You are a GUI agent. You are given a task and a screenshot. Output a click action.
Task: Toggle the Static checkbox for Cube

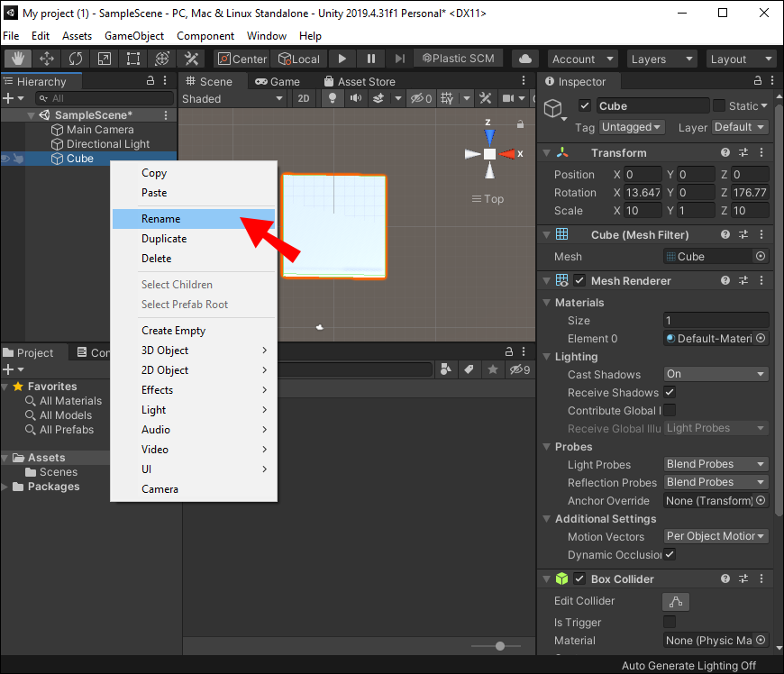point(718,105)
